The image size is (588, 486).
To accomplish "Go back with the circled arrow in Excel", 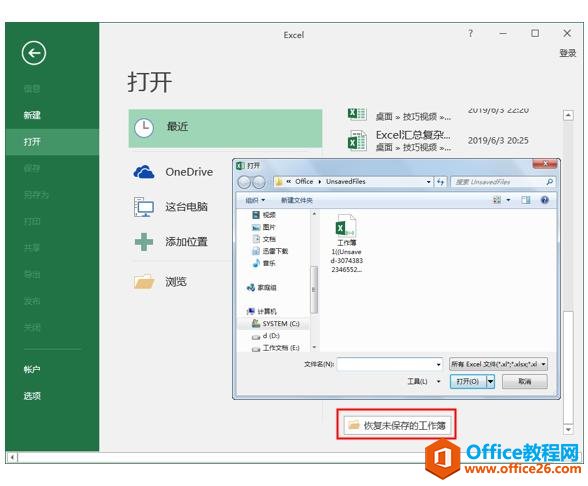I will pyautogui.click(x=34, y=53).
